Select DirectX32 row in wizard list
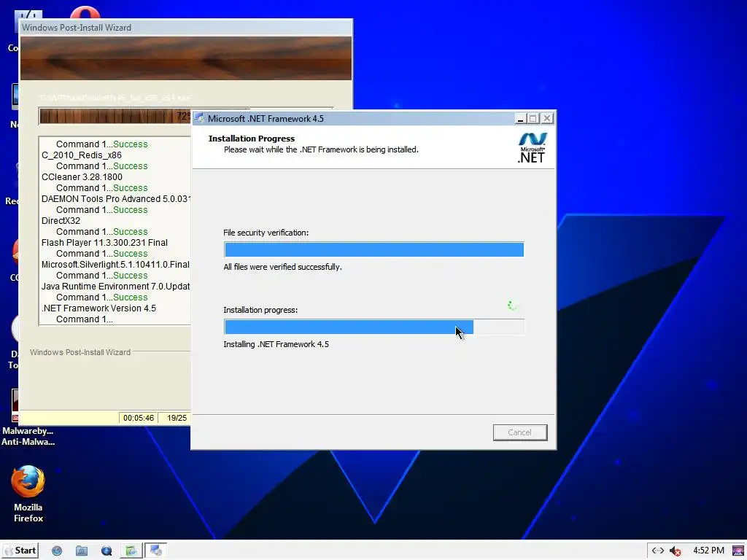The height and width of the screenshot is (560, 747). pyautogui.click(x=61, y=221)
